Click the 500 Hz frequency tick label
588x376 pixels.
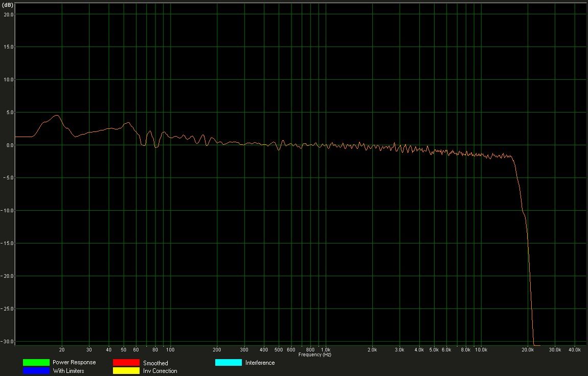point(279,350)
